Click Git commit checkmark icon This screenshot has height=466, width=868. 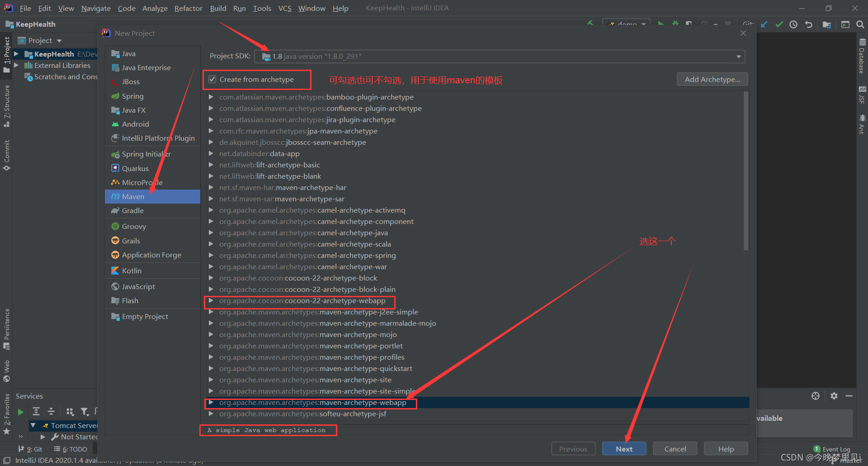click(x=779, y=24)
